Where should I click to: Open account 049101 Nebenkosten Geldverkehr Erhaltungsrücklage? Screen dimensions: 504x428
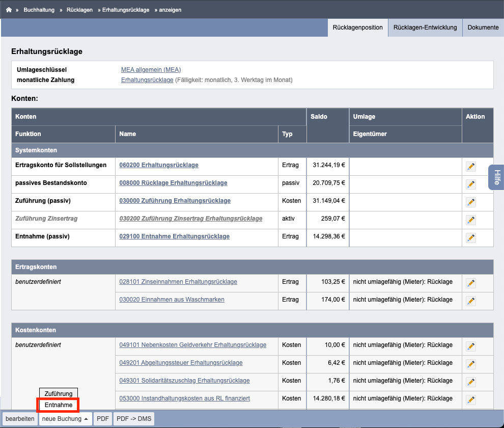[193, 345]
